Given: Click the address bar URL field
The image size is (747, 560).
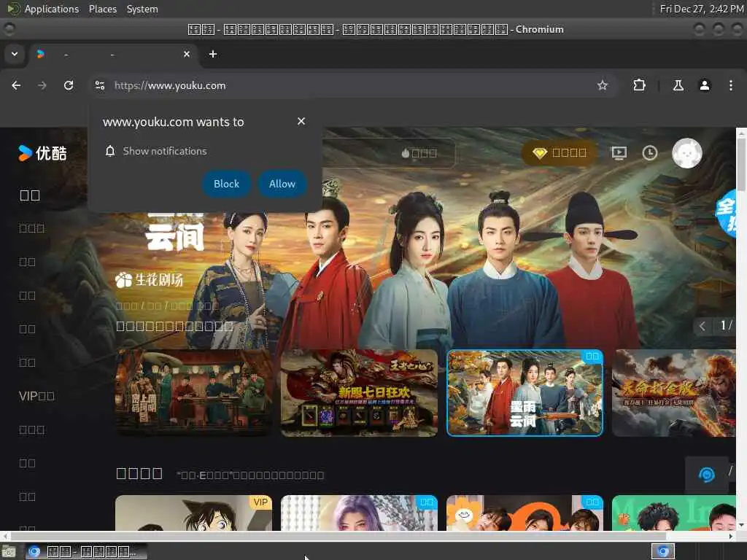Looking at the screenshot, I should [352, 85].
